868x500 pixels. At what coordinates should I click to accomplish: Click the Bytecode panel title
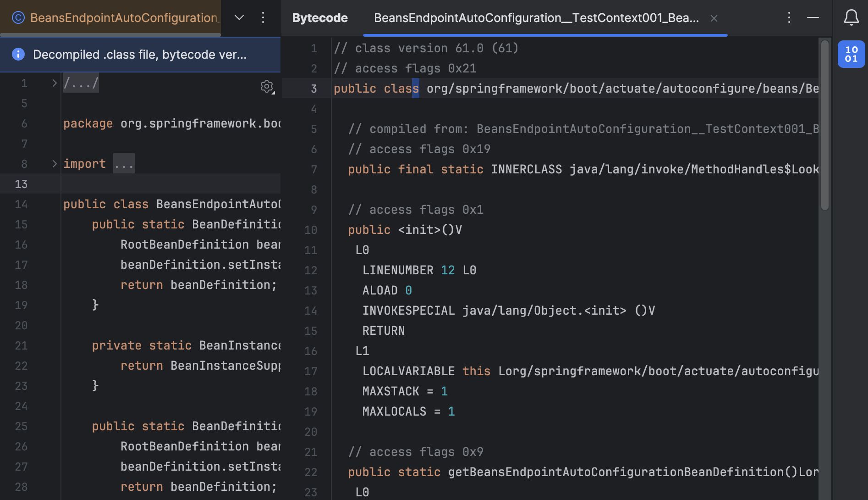(320, 17)
